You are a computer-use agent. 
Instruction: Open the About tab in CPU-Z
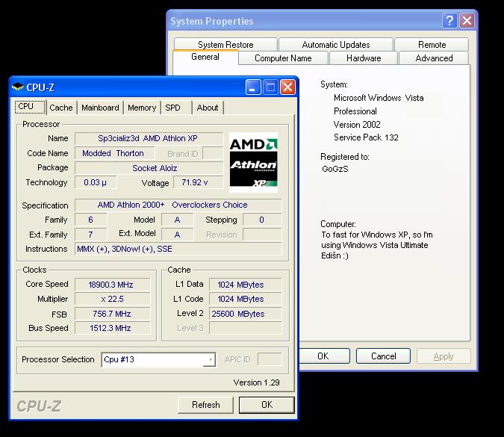pos(208,108)
